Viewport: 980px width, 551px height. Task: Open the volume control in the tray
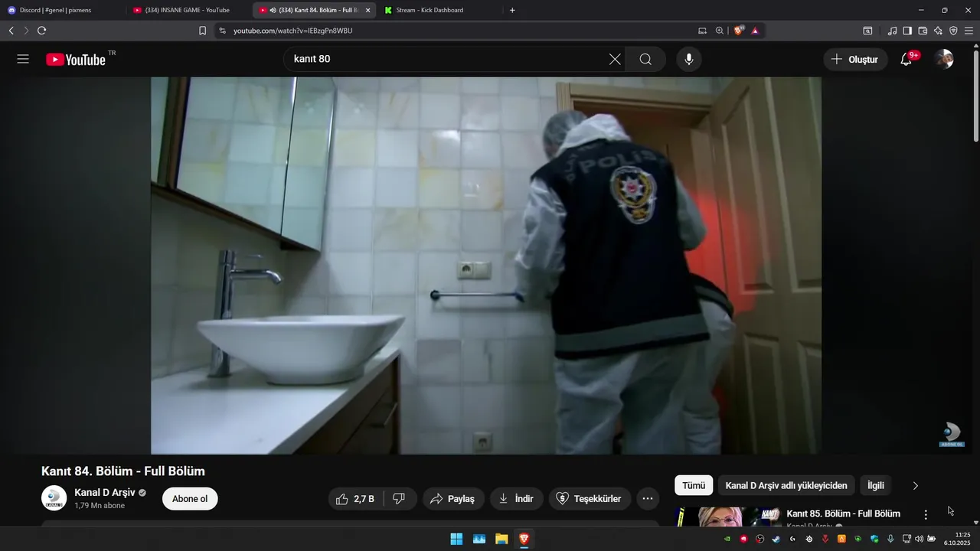click(x=919, y=539)
